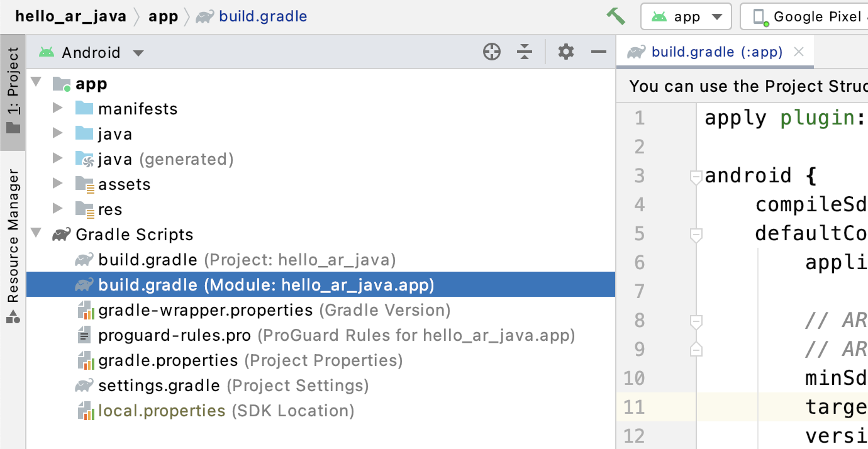Click the green hammer build icon
The height and width of the screenshot is (449, 868).
(616, 15)
